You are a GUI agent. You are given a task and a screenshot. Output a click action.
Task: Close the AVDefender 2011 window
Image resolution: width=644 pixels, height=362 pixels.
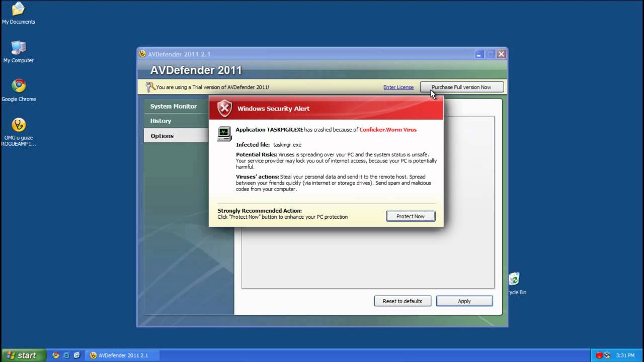pyautogui.click(x=501, y=54)
